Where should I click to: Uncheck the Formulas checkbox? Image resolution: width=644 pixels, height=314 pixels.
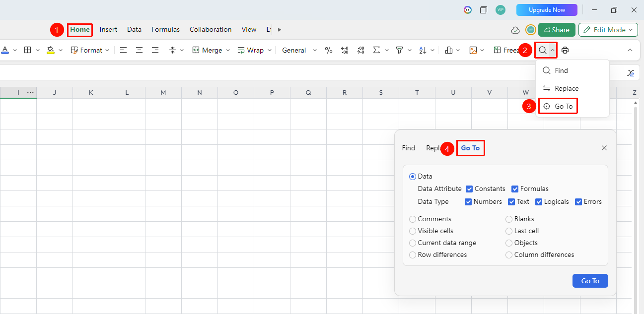515,189
